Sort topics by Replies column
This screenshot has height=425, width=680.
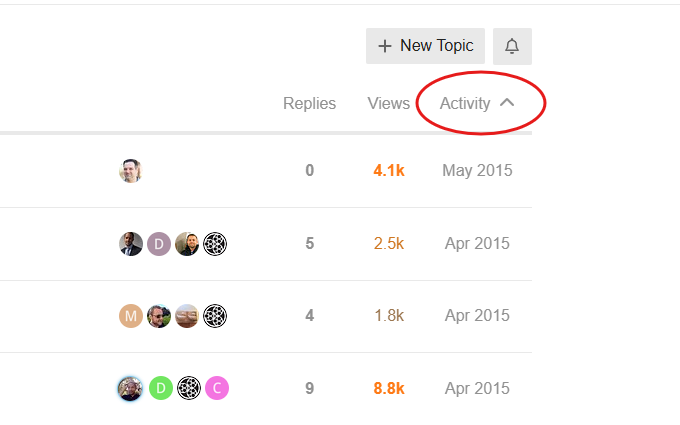pyautogui.click(x=309, y=103)
